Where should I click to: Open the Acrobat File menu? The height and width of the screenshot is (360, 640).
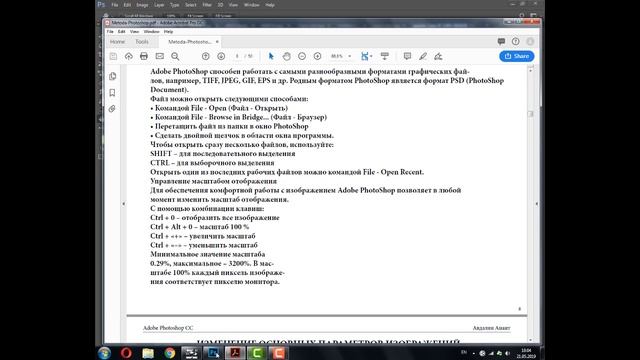[x=110, y=31]
